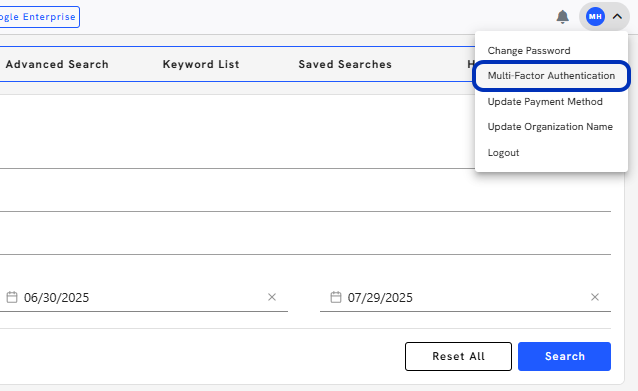Viewport: 638px width, 391px height.
Task: Click the 06/30/2025 date field
Action: pos(143,297)
